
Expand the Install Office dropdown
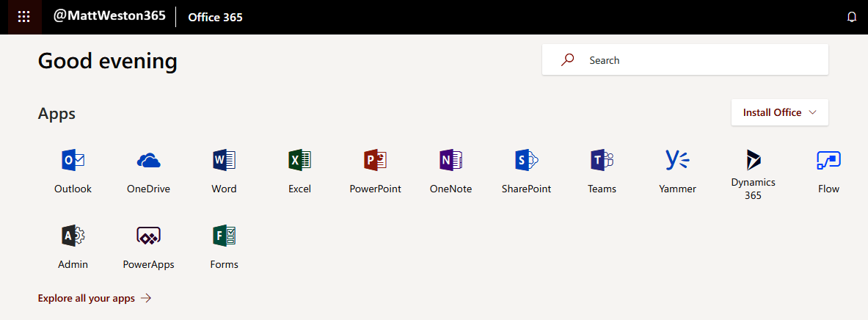click(x=779, y=112)
